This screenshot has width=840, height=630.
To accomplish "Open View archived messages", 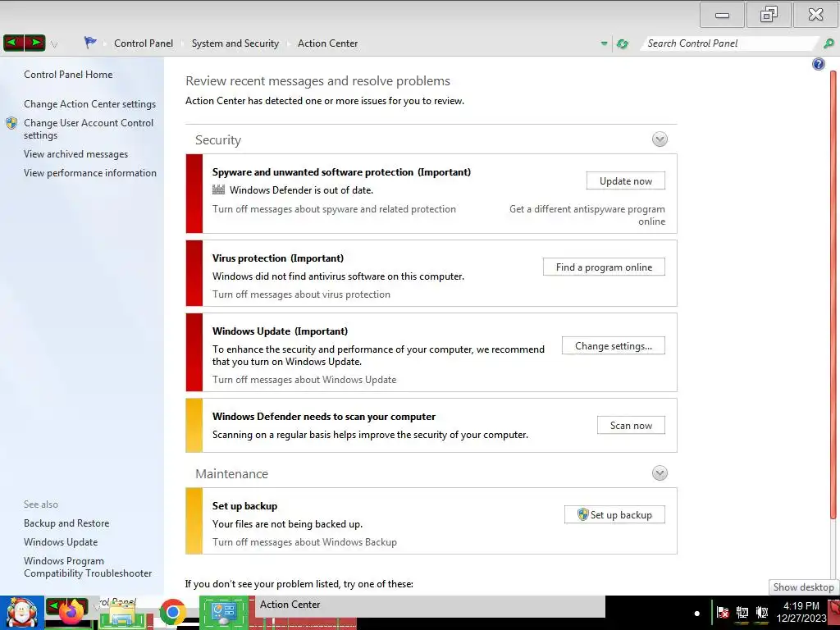I will coord(75,154).
